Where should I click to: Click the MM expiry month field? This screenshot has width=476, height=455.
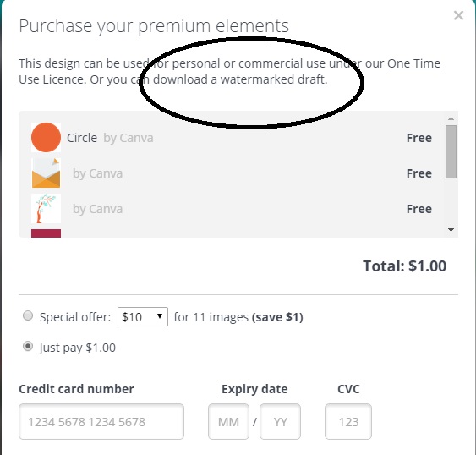coord(228,421)
